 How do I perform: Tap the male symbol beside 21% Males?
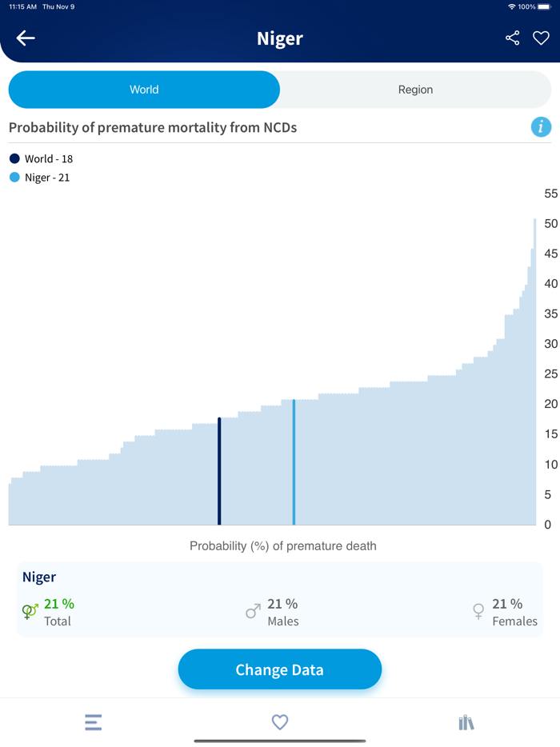(253, 611)
